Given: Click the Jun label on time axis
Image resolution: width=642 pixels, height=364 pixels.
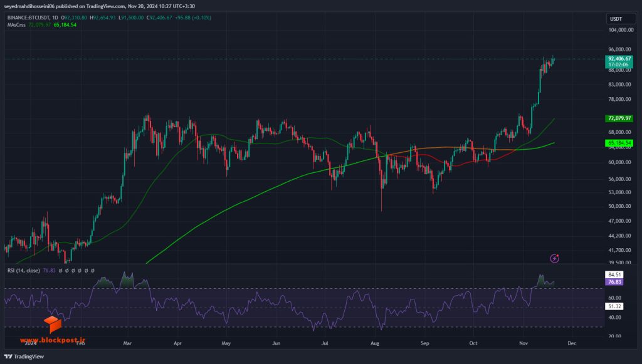Looking at the screenshot, I should click(276, 343).
